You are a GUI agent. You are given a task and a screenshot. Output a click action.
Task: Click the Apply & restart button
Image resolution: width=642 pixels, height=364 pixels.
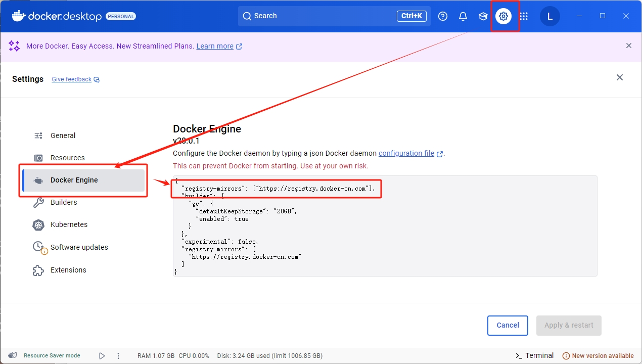pyautogui.click(x=569, y=326)
